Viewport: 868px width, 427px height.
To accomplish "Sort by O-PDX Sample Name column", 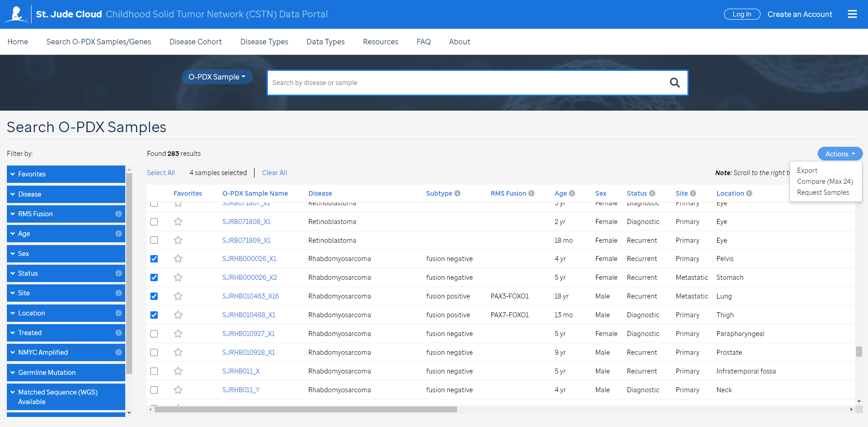I will tap(255, 193).
